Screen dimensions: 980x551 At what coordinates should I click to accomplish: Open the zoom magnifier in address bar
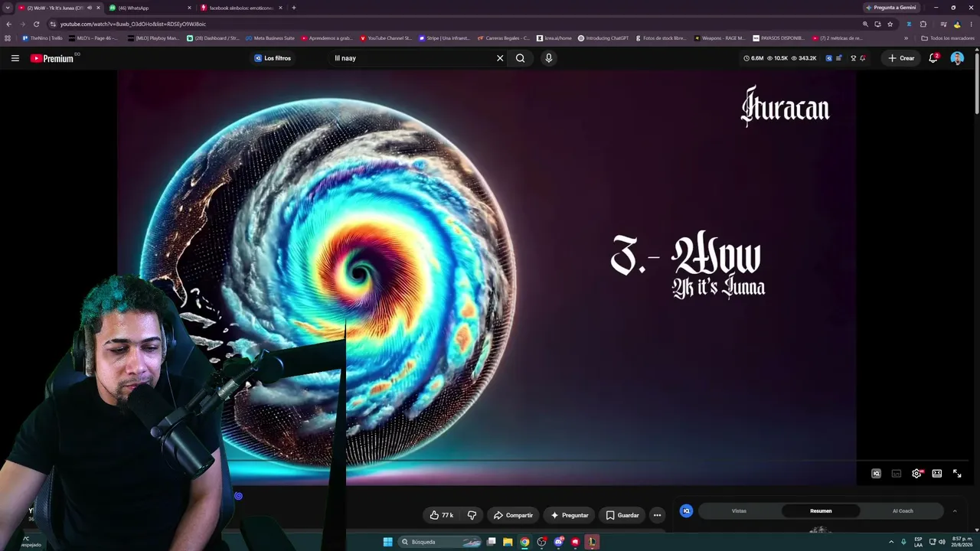pyautogui.click(x=865, y=24)
